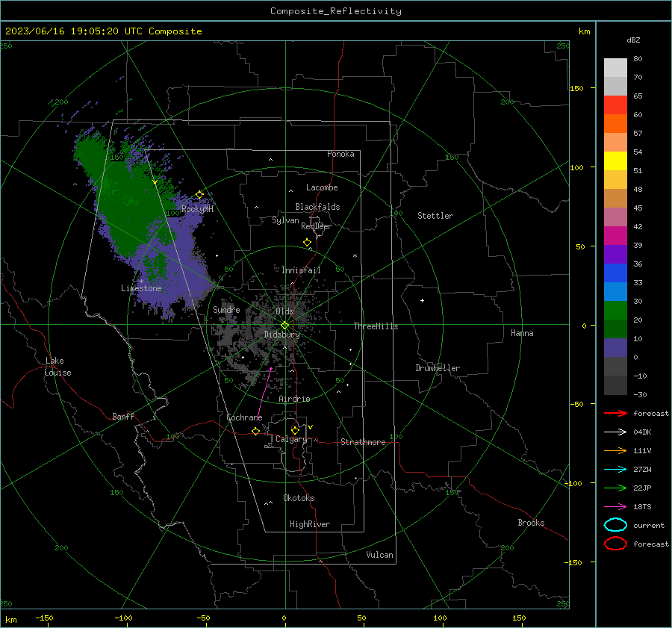
Task: Click the yellow diamond marker above Calgary
Action: tap(295, 430)
